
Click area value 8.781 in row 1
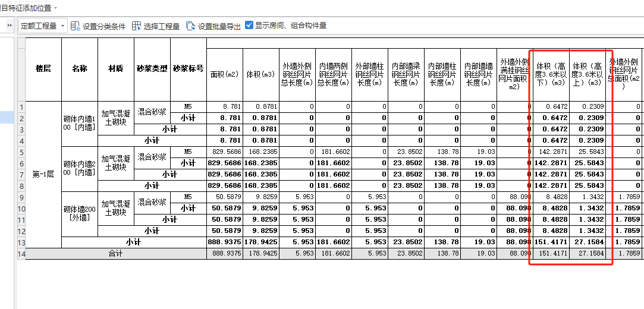tap(225, 107)
